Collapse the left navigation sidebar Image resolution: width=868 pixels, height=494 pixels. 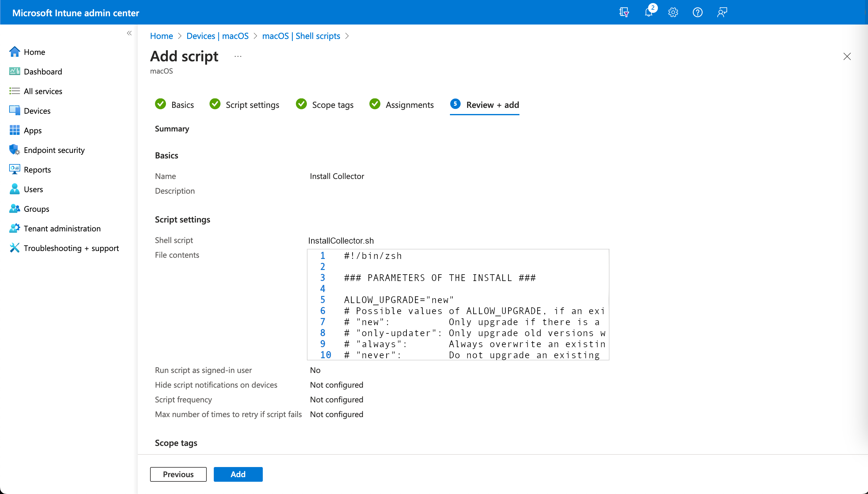pos(129,33)
